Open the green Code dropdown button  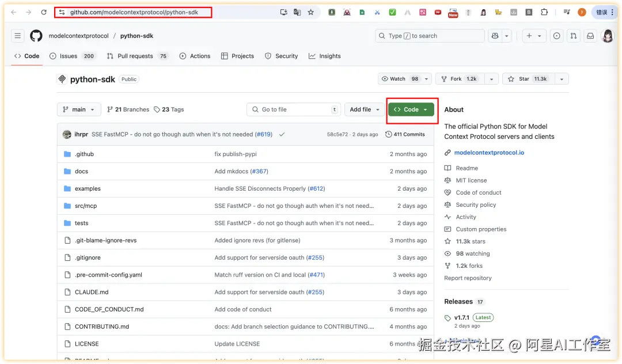411,109
